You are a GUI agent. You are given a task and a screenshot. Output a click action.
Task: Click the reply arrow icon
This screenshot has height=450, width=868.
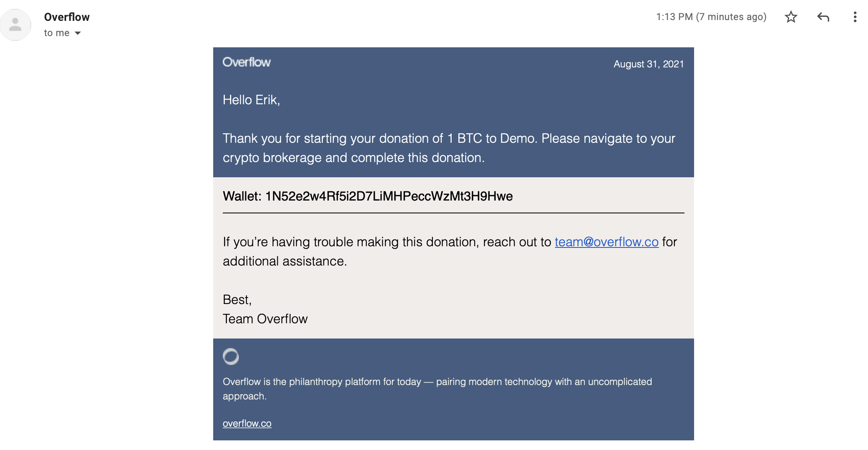click(823, 17)
